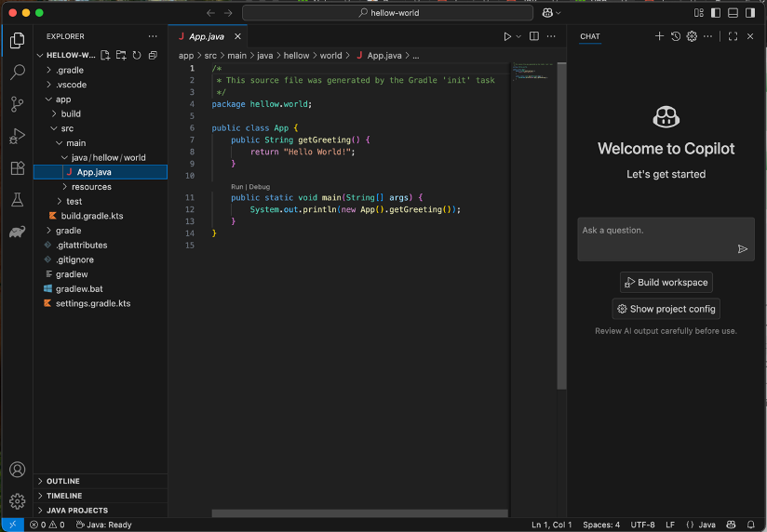Toggle the primary side bar layout button

click(x=716, y=13)
